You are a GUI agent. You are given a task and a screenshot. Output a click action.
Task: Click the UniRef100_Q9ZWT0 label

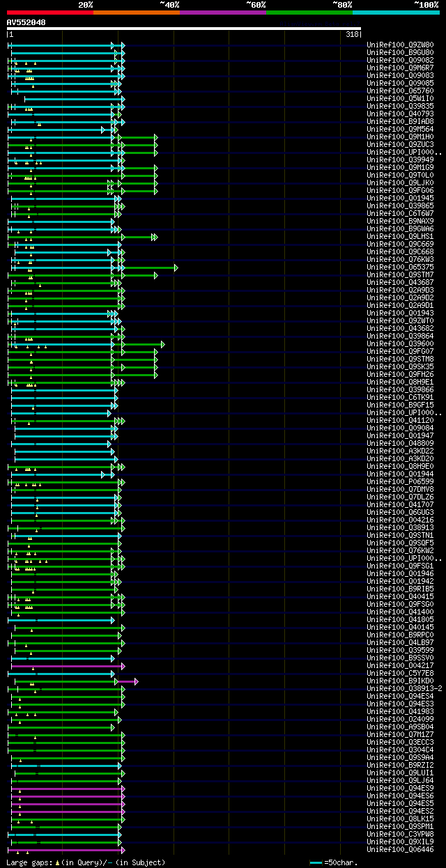400,321
